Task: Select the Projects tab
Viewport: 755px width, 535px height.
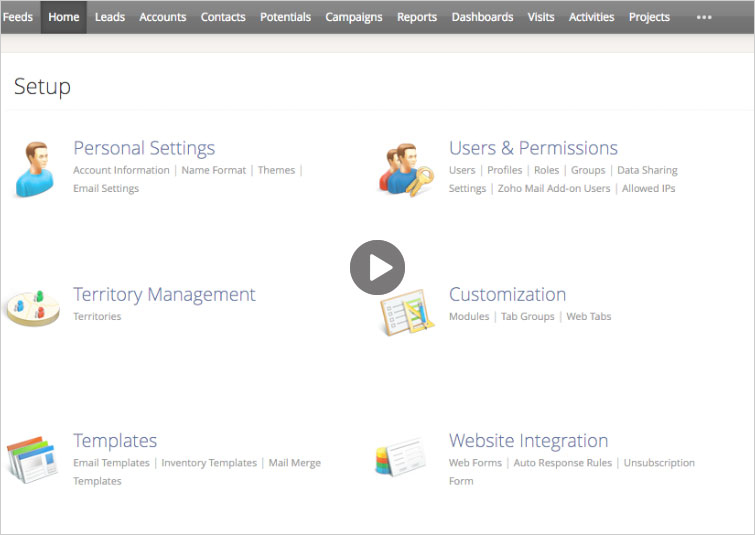Action: [649, 17]
